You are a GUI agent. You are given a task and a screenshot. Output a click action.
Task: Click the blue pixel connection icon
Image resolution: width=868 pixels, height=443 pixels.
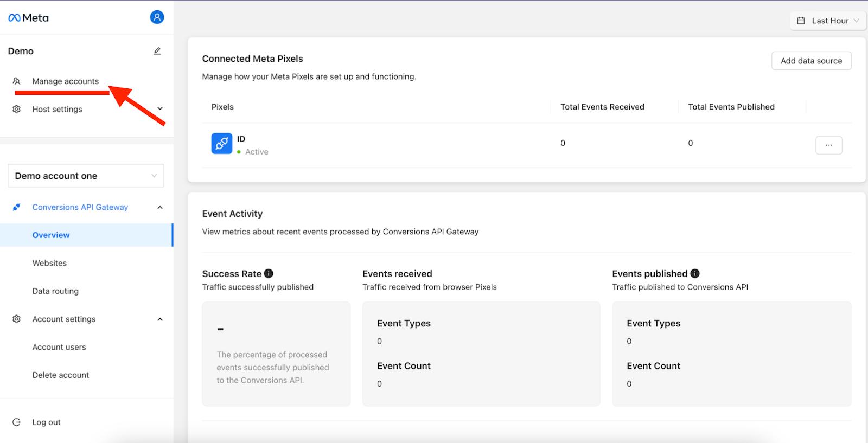click(x=222, y=144)
